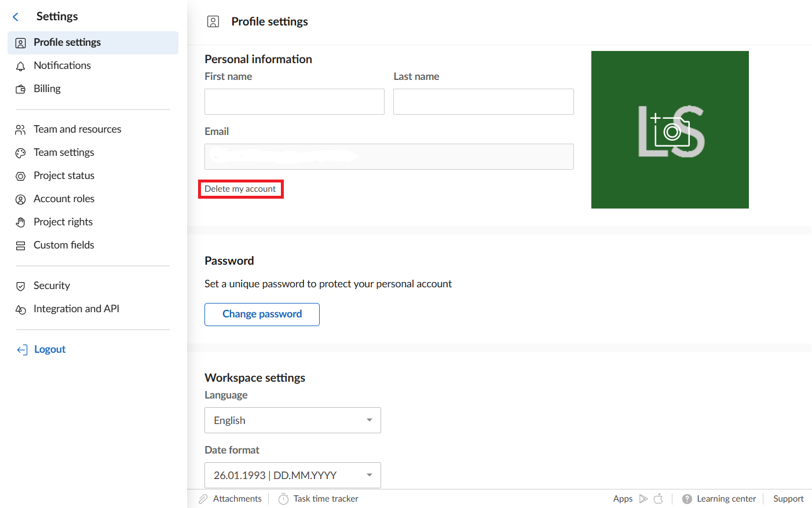The image size is (812, 508).
Task: Open Custom fields settings
Action: coord(64,245)
